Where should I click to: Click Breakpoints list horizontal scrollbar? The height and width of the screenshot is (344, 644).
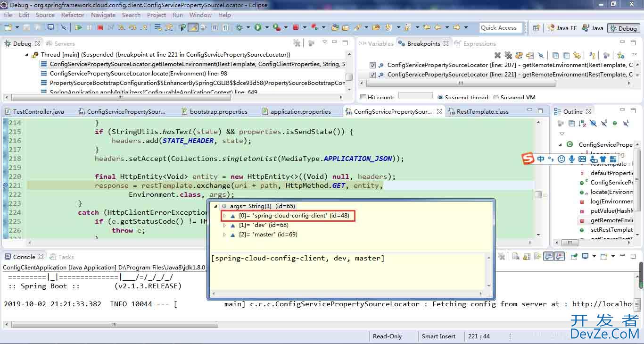click(x=462, y=84)
